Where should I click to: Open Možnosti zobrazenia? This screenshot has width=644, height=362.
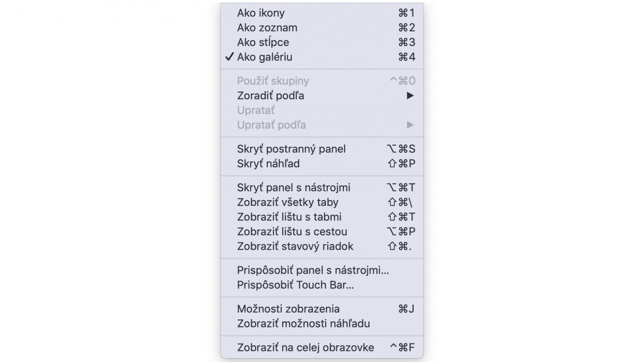[x=322, y=309]
